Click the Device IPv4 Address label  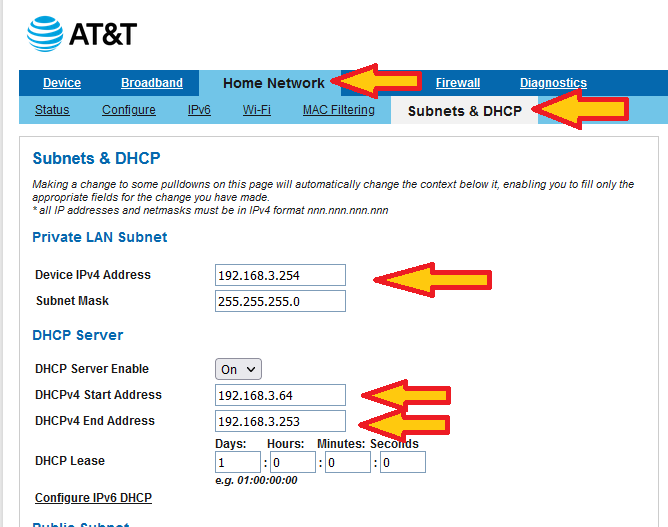[93, 275]
